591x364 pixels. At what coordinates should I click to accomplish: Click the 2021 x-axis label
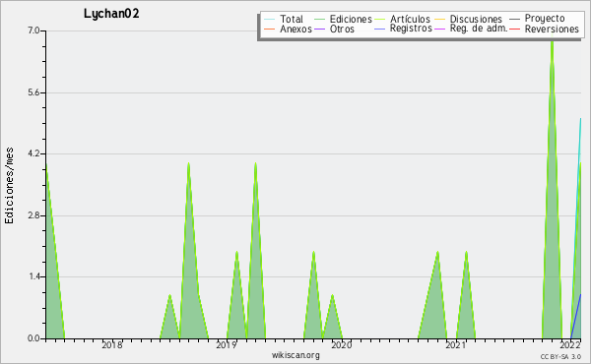click(x=456, y=345)
